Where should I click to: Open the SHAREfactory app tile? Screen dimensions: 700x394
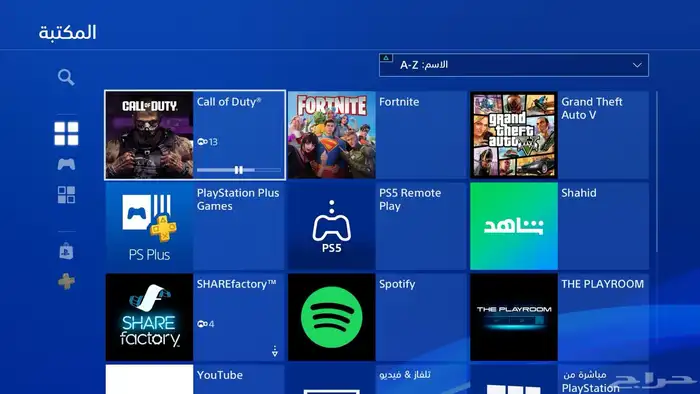[x=195, y=317]
